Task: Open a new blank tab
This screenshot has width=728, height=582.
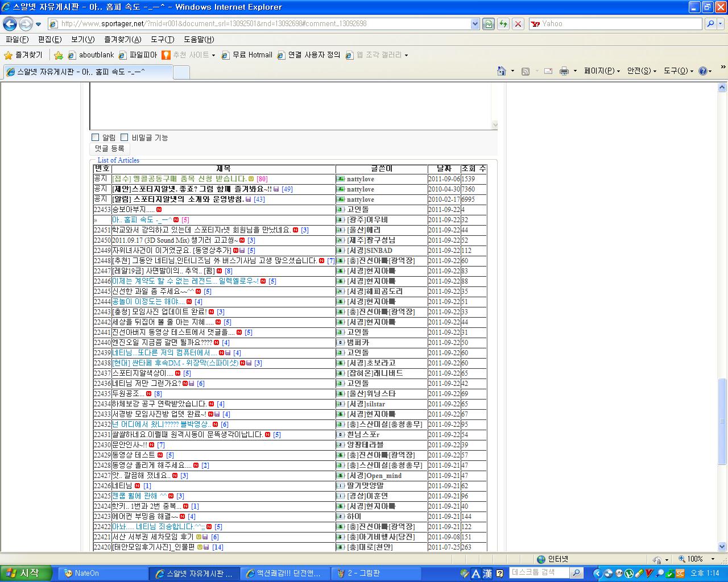Action: tap(181, 72)
